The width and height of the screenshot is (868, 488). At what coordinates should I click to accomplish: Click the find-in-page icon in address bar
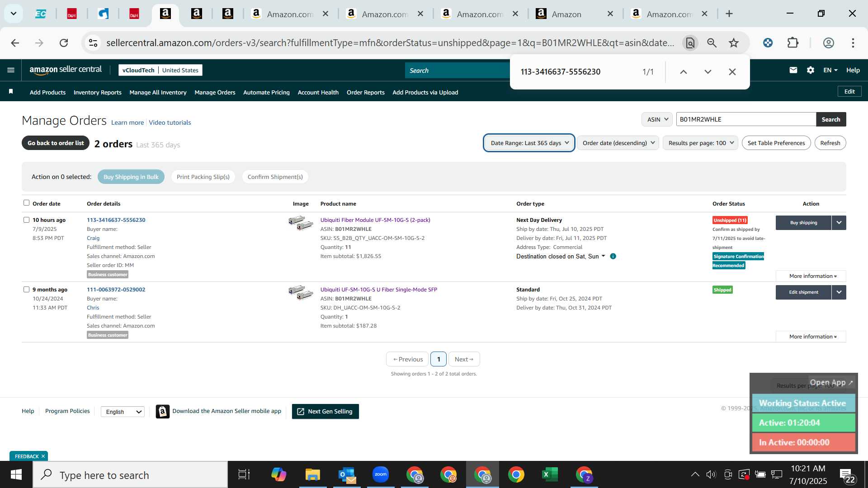coord(690,43)
